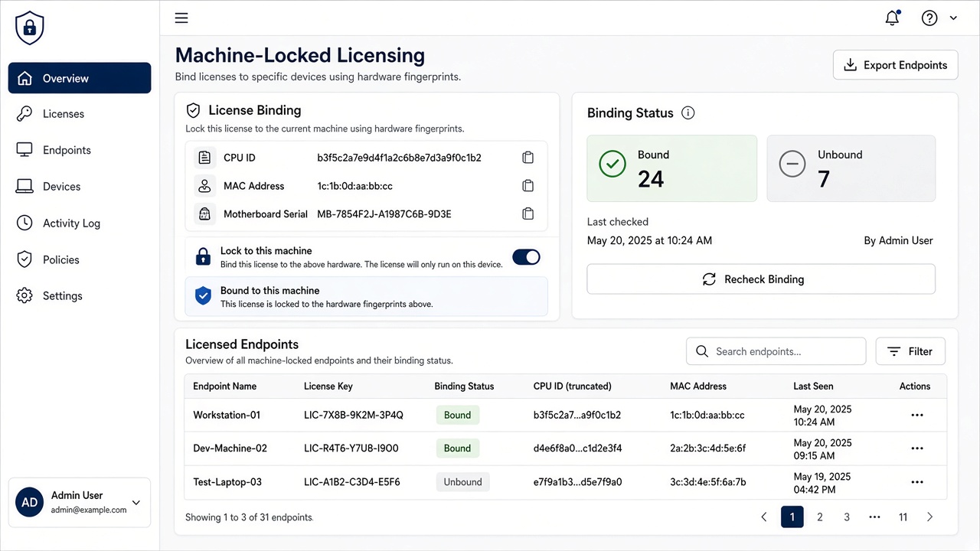Click the Binding Status info icon

coord(688,113)
